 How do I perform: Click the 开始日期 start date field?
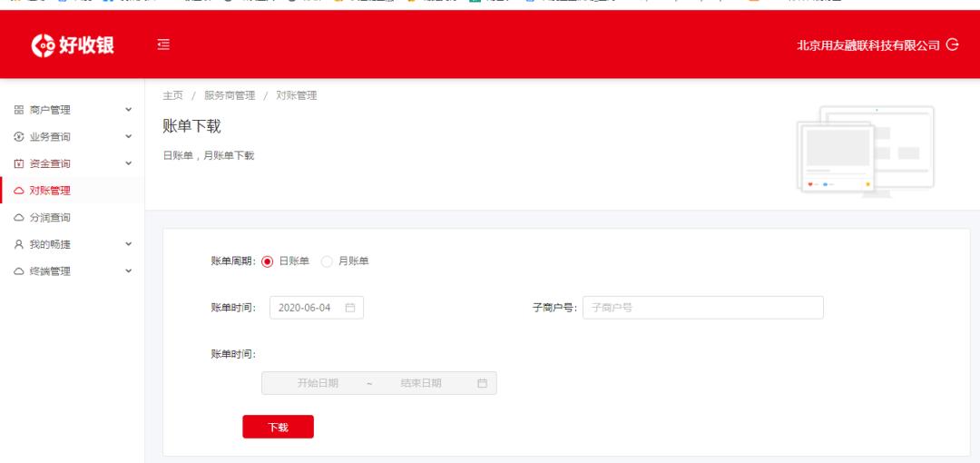click(318, 383)
